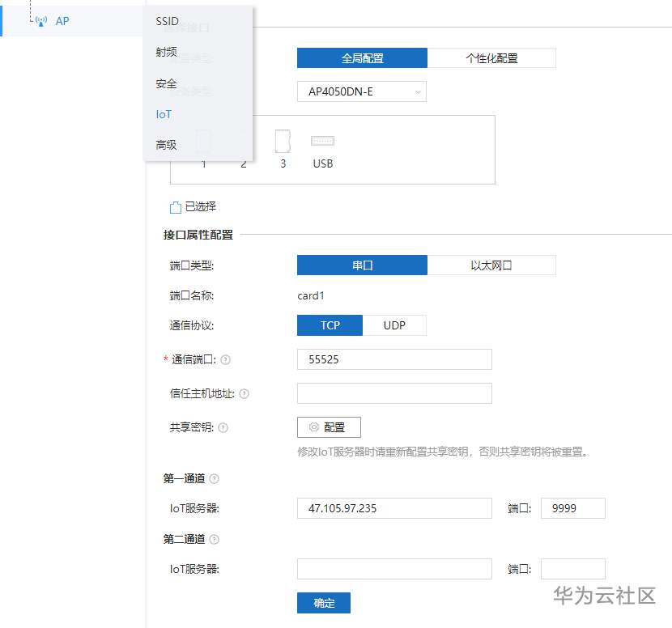Click the 第二通道 help icon
The height and width of the screenshot is (628, 672).
214,539
